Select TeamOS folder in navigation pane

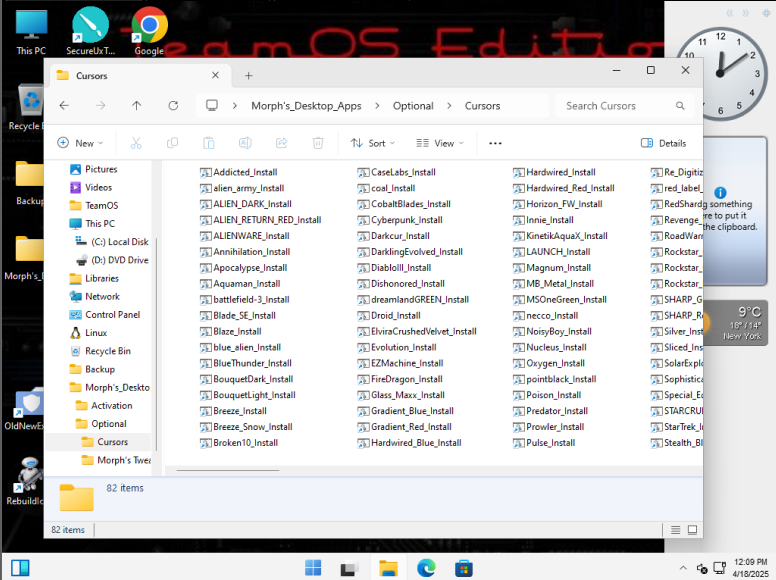click(94, 205)
